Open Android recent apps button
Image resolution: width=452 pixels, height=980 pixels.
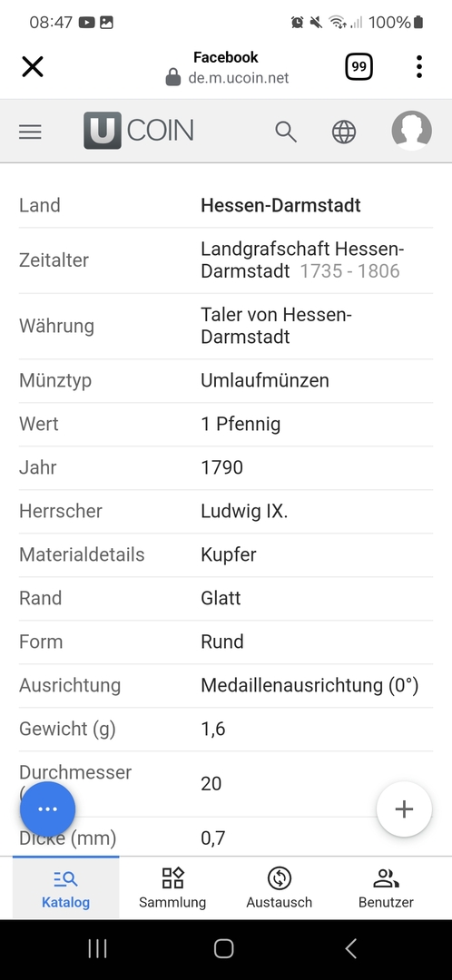pos(97,948)
